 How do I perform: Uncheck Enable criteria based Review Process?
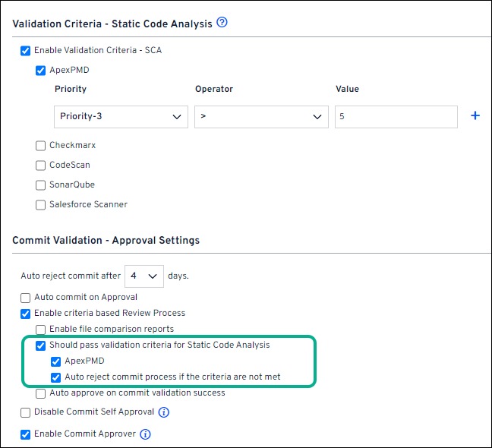(x=26, y=313)
